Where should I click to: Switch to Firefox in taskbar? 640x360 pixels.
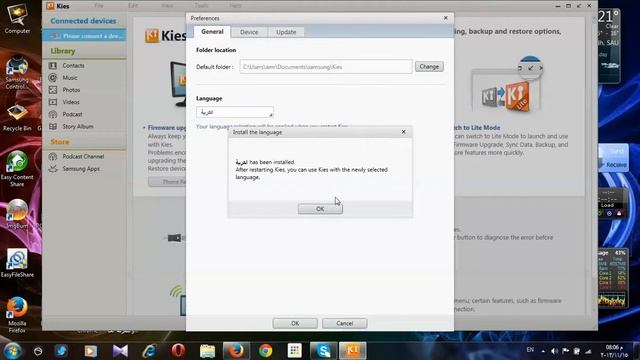click(236, 351)
